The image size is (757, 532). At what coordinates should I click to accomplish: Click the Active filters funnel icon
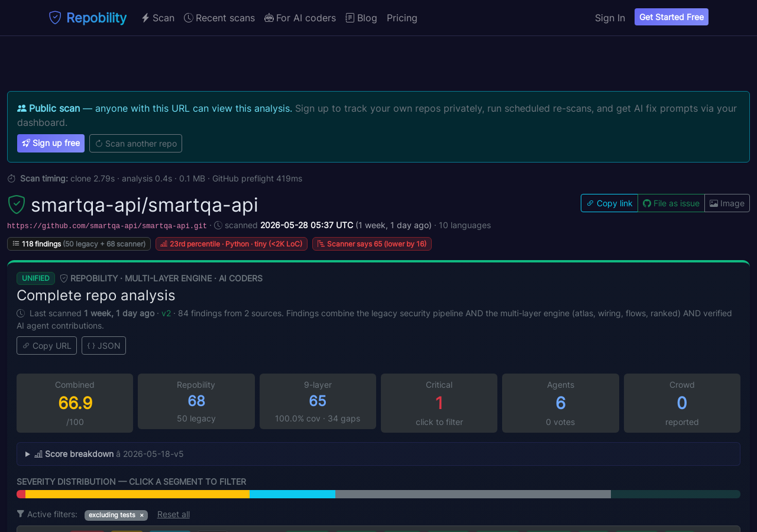point(21,514)
